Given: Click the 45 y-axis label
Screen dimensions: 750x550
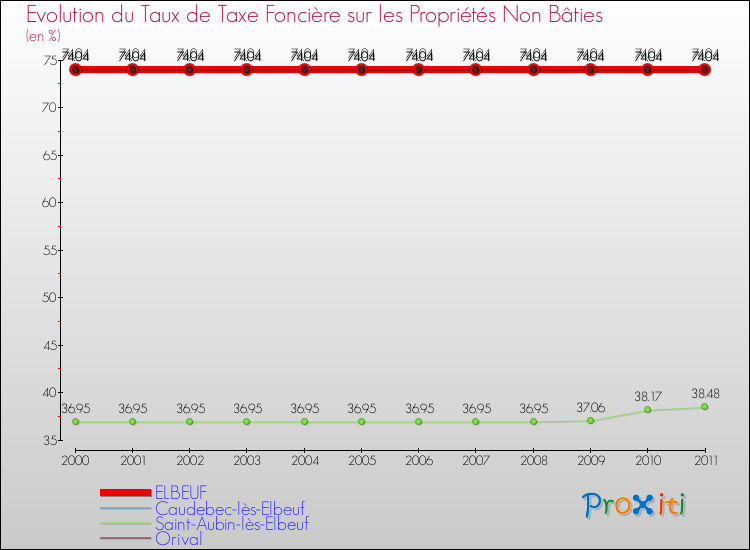Looking at the screenshot, I should click(x=50, y=345).
